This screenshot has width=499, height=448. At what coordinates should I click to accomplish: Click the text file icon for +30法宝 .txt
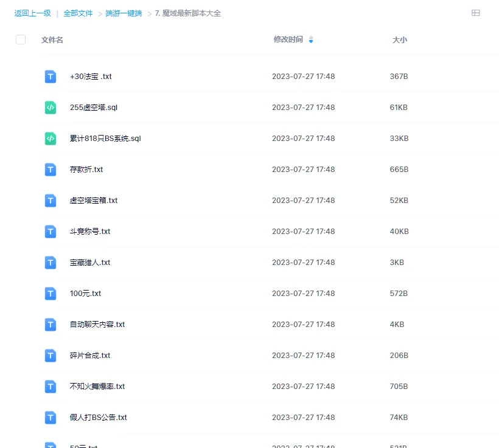tap(51, 77)
